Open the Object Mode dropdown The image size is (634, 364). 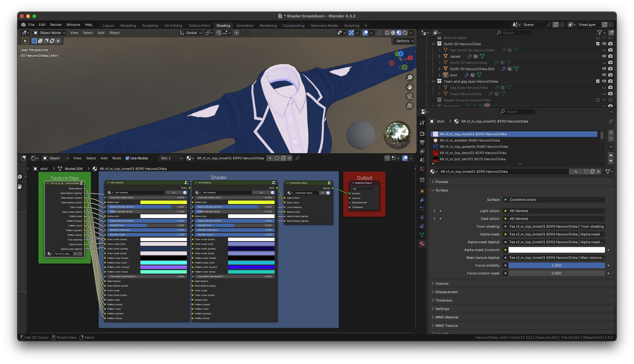pyautogui.click(x=50, y=33)
